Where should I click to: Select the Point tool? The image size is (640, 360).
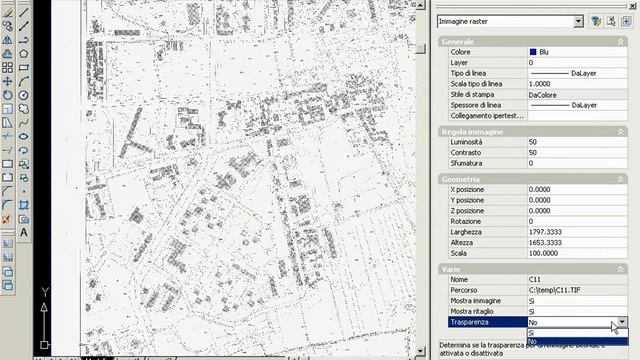24,191
